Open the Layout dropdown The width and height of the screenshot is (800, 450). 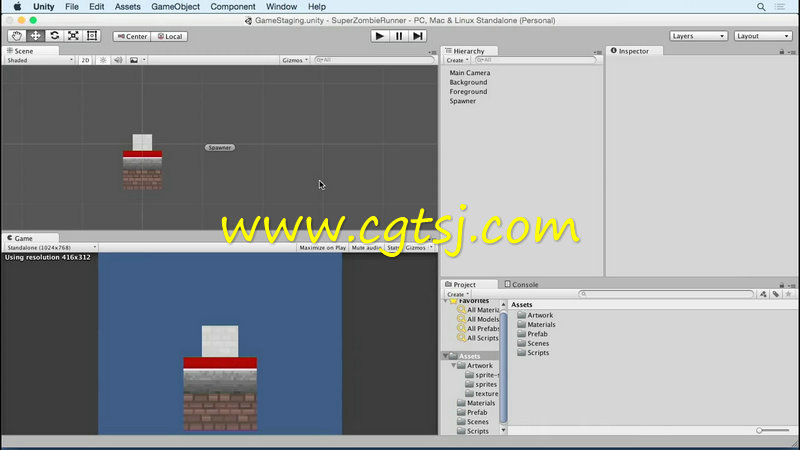(763, 36)
